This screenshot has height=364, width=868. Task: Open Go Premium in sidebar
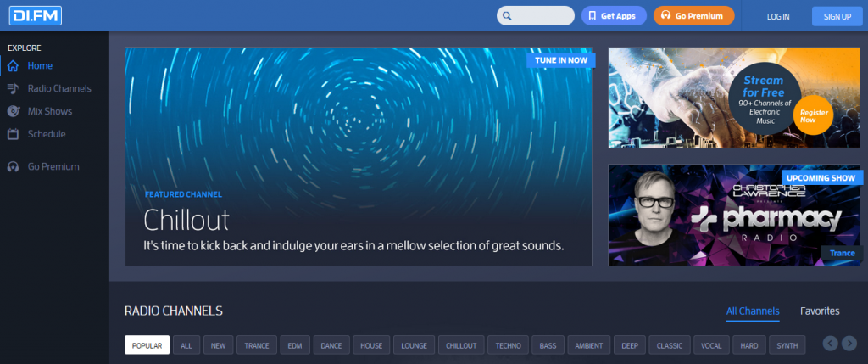coord(54,167)
